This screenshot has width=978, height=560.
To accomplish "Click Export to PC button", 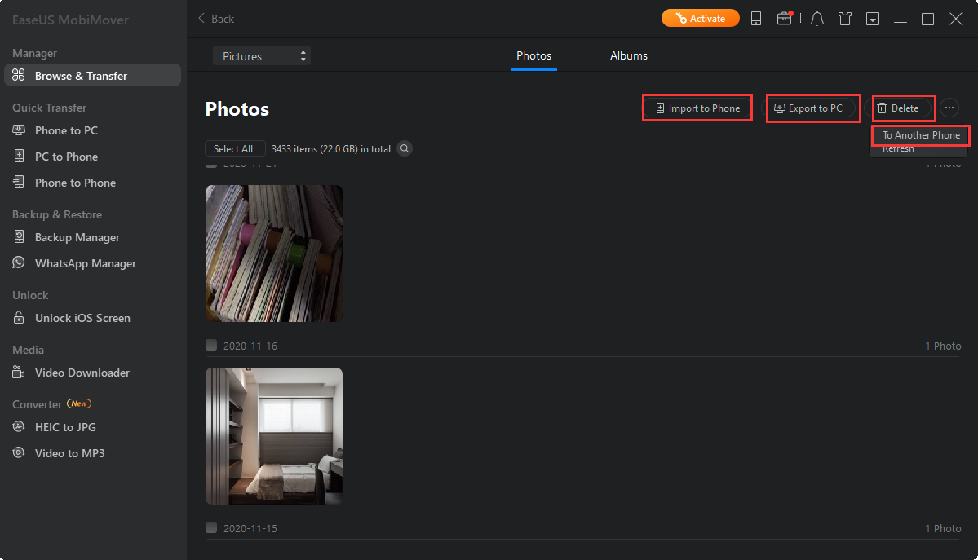I will [813, 108].
